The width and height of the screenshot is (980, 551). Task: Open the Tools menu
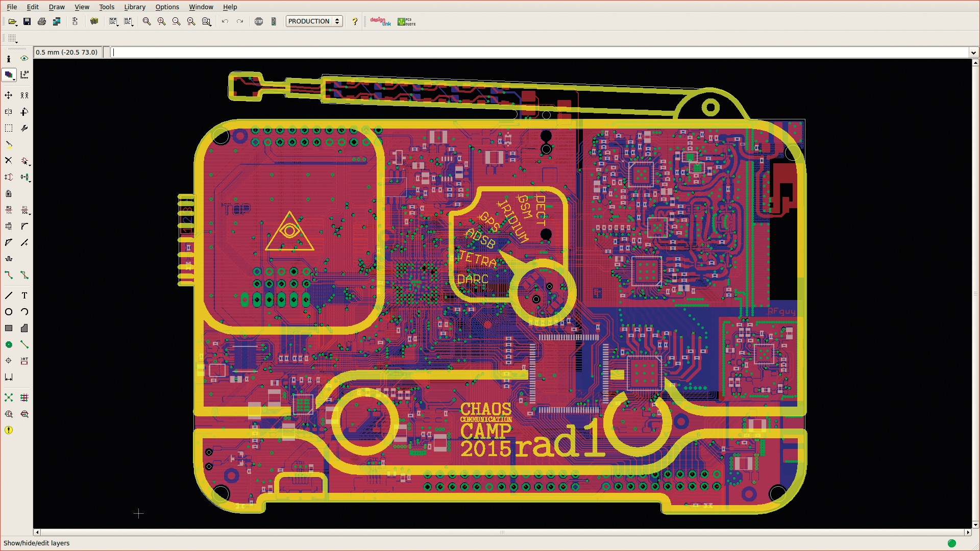[106, 7]
